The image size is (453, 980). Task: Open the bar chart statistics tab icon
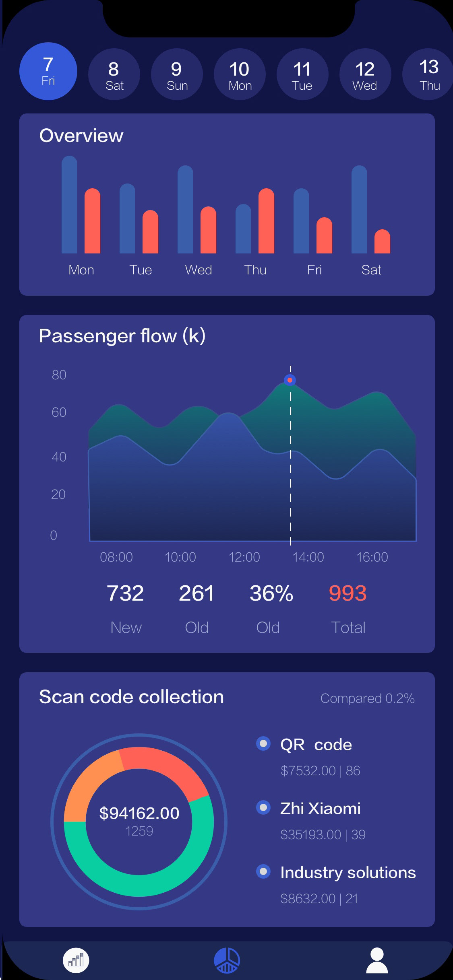click(x=76, y=960)
